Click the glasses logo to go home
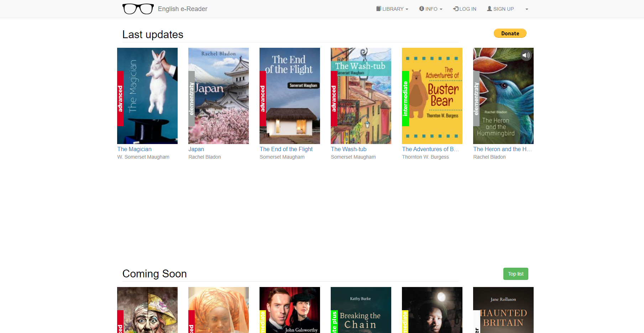Viewport: 644px width, 333px height. coord(138,8)
